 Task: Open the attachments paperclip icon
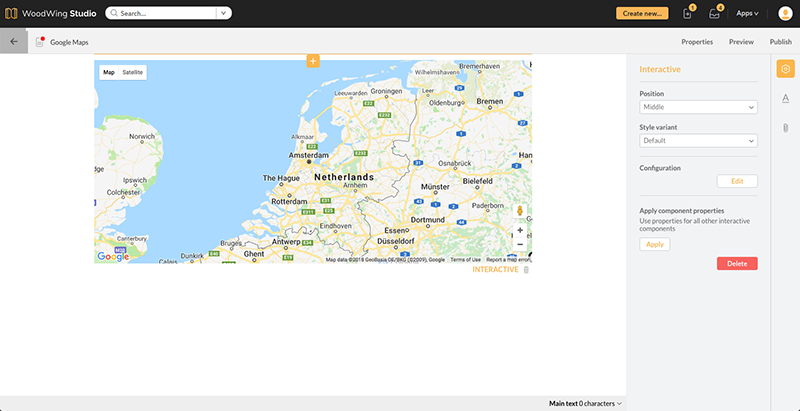[786, 128]
